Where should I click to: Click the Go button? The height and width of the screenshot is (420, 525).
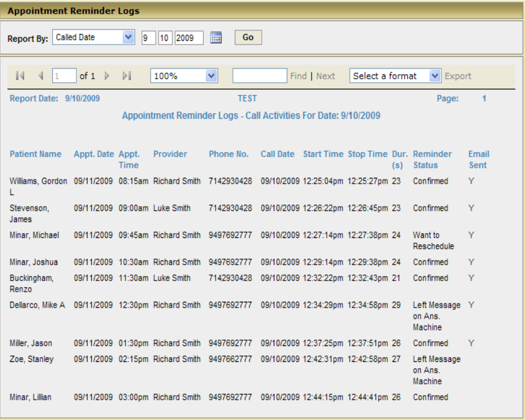[248, 37]
